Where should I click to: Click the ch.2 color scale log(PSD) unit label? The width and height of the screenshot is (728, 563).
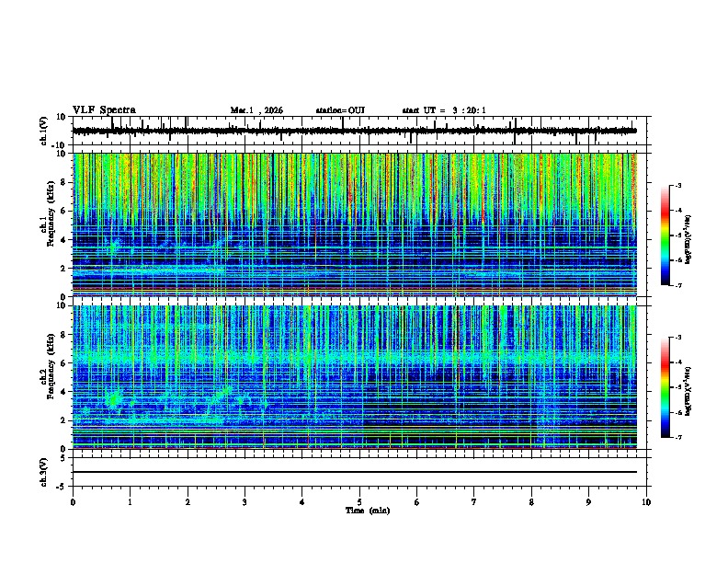(688, 391)
